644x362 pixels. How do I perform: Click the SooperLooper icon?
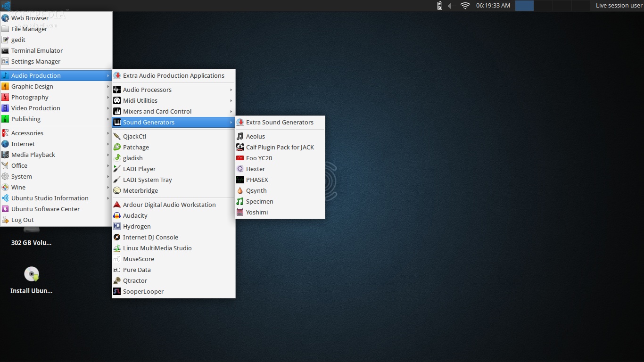click(x=117, y=291)
